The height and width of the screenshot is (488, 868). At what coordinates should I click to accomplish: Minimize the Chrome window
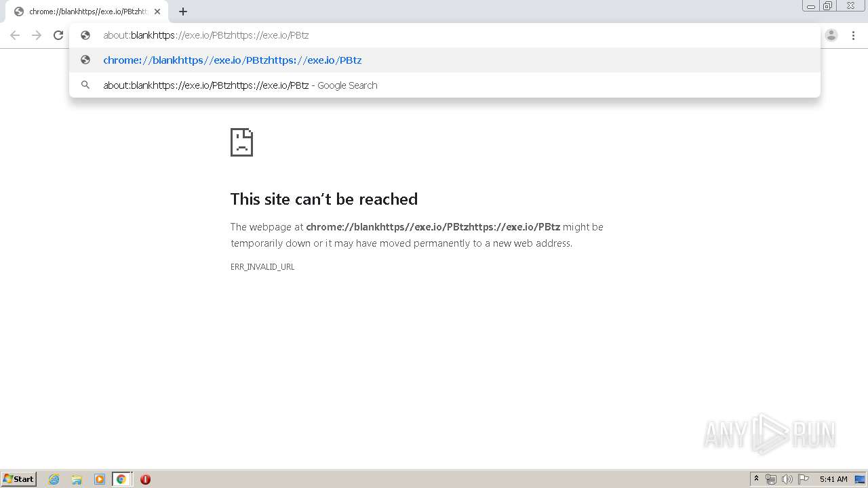point(810,6)
